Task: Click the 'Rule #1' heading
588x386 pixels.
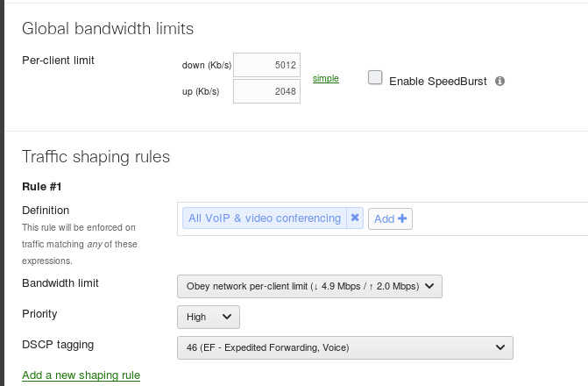Action: click(41, 187)
